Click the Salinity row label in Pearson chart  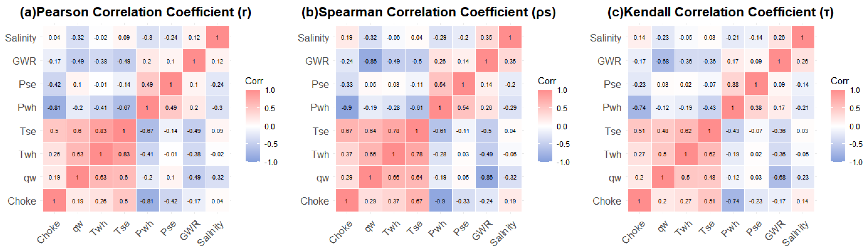pyautogui.click(x=20, y=38)
